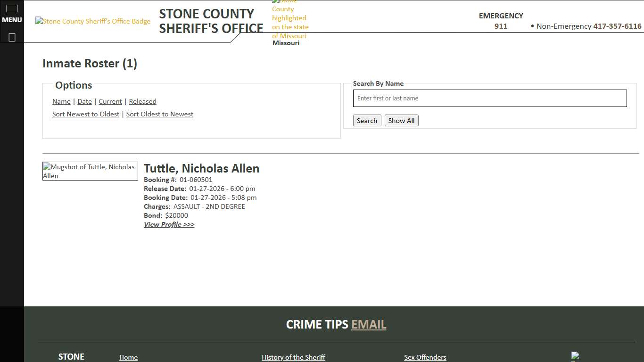Show Current inmates only
The height and width of the screenshot is (362, 644).
[110, 101]
